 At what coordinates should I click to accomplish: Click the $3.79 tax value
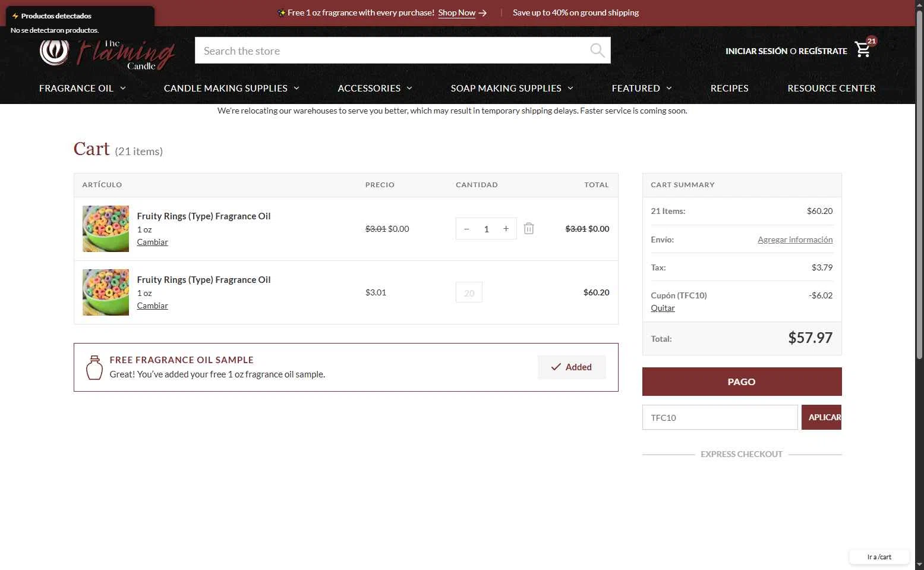click(x=822, y=267)
